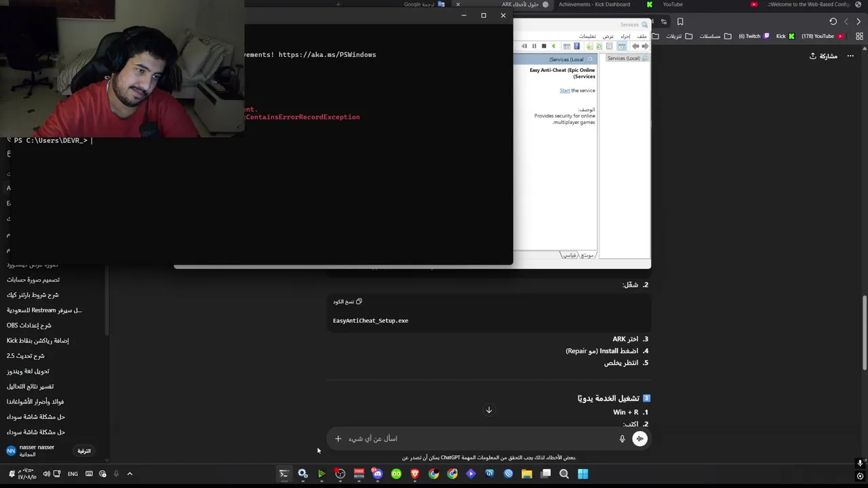
Task: Click the Start link for Easy Anti-Cheat service
Action: click(565, 90)
